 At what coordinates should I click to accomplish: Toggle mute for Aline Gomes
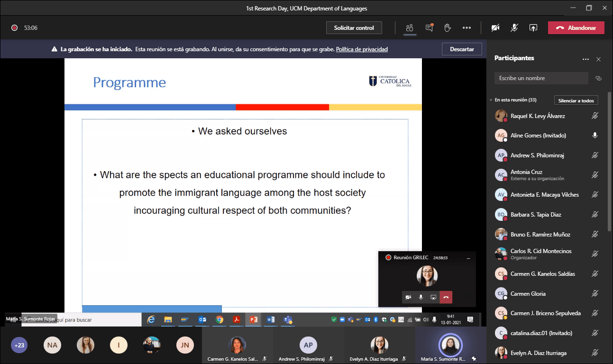[595, 136]
